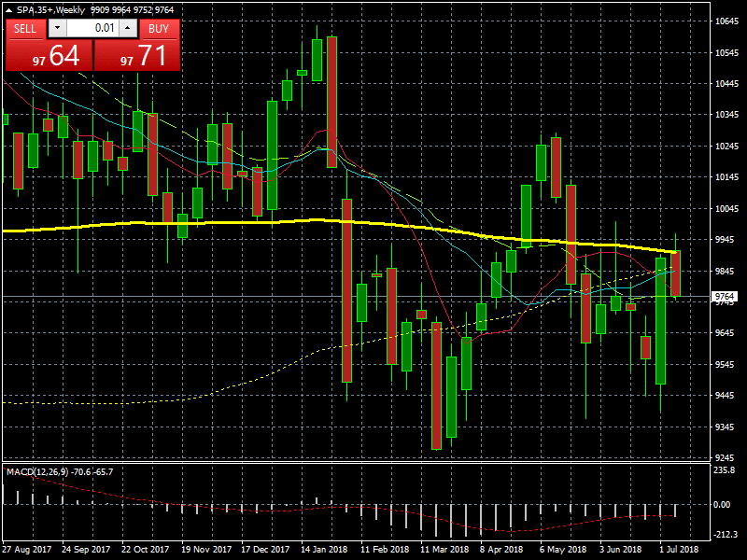Click the 0.01 volume input field
The image size is (747, 560).
(92, 28)
